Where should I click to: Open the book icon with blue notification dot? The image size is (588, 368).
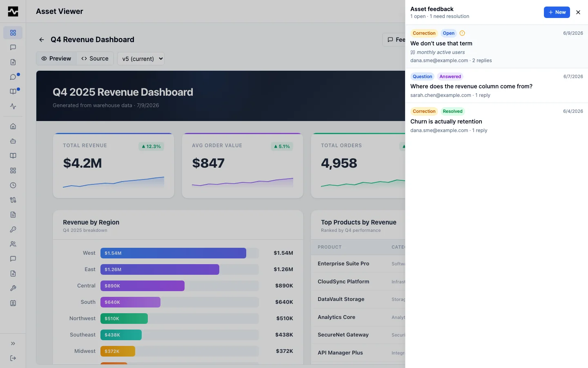(x=13, y=92)
